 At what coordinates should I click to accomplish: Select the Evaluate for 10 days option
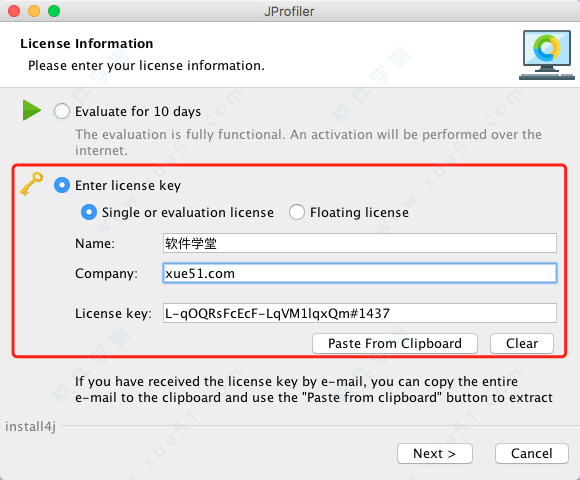click(x=61, y=111)
